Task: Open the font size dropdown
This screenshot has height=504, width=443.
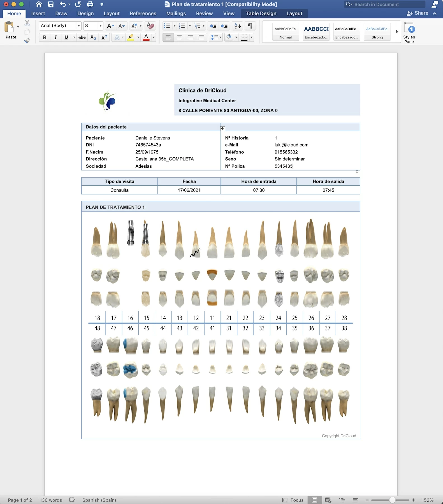Action: coord(100,26)
